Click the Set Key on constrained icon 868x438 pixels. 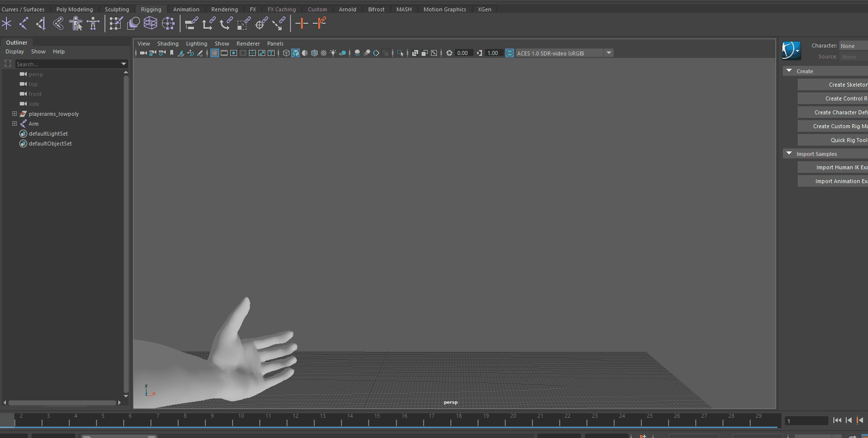pos(320,23)
